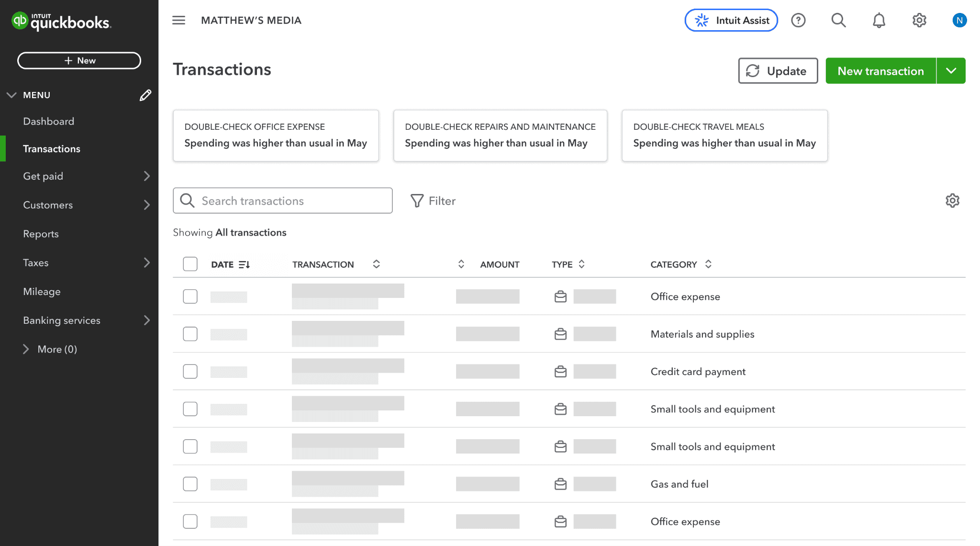Open notifications bell icon

point(879,20)
